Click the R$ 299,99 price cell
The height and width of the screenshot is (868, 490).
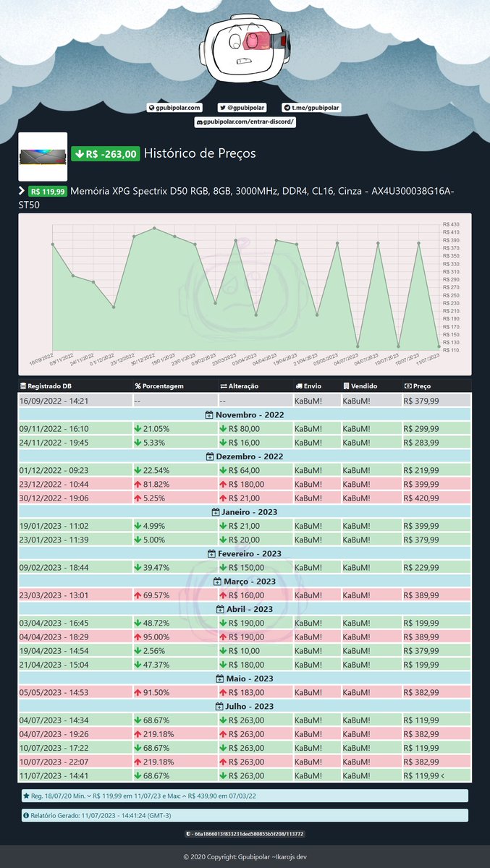point(436,429)
